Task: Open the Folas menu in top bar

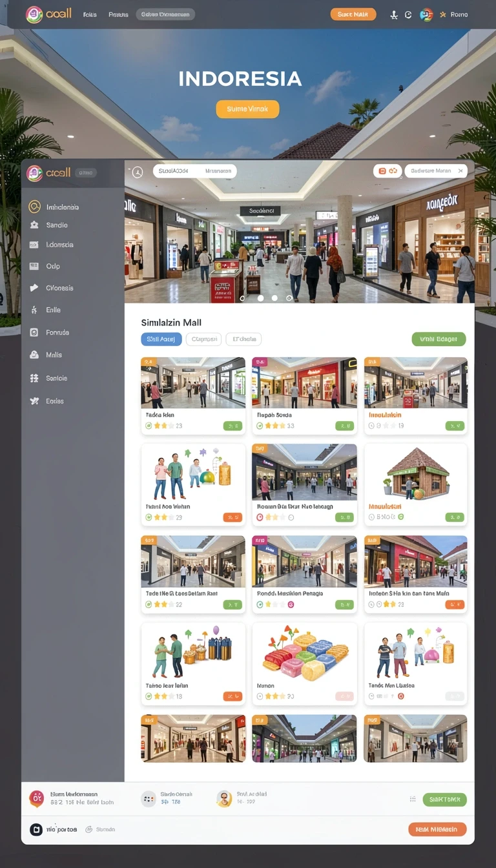Action: (90, 14)
